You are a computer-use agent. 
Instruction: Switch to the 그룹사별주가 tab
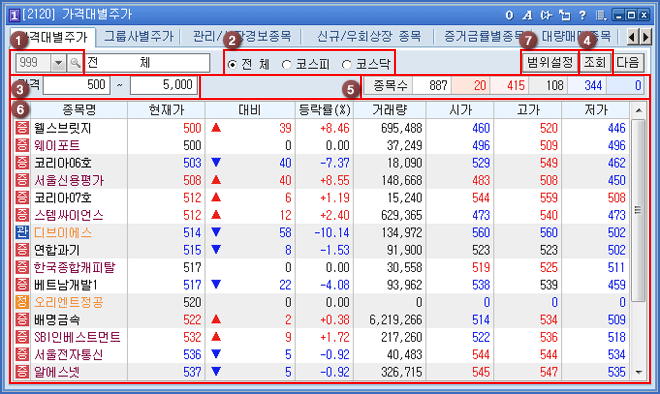[138, 37]
